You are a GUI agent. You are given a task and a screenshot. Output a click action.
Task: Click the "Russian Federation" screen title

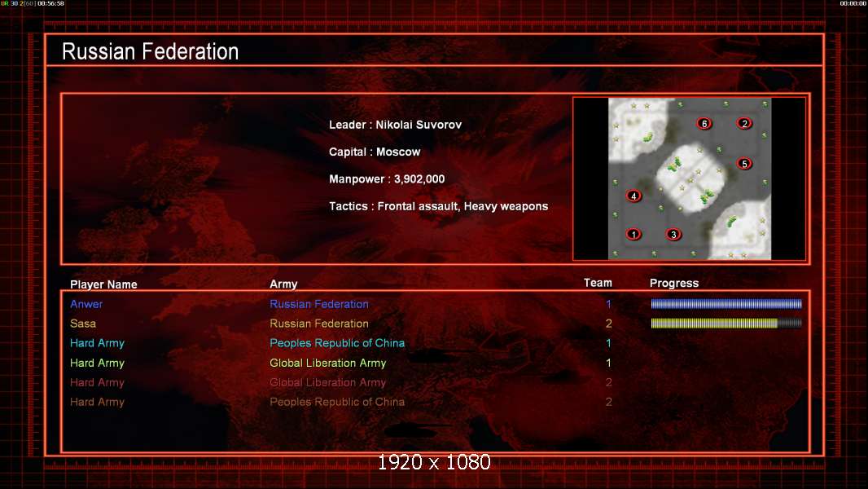tap(150, 51)
